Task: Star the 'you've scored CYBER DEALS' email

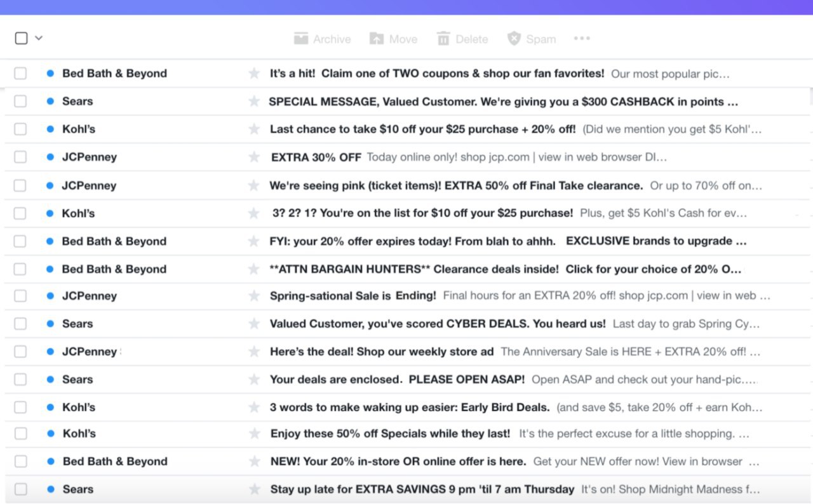Action: [254, 324]
